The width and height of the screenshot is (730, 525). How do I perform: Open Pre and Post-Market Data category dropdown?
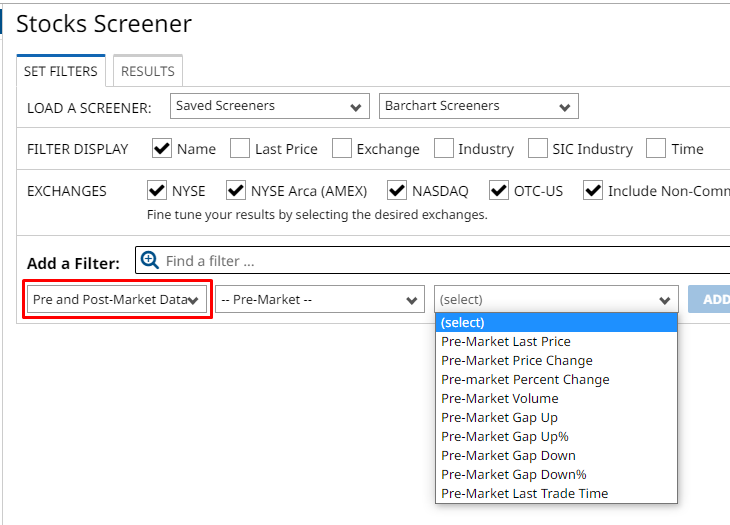(117, 300)
